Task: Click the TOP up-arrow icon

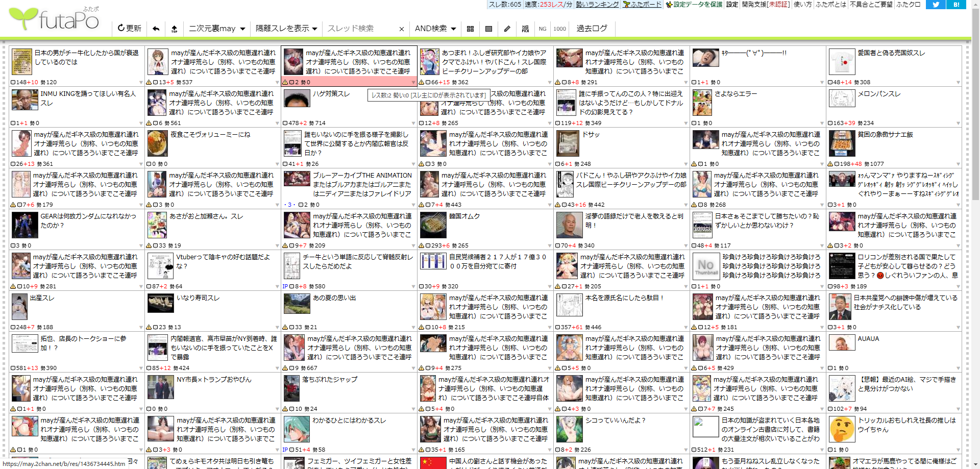Action: pyautogui.click(x=174, y=29)
